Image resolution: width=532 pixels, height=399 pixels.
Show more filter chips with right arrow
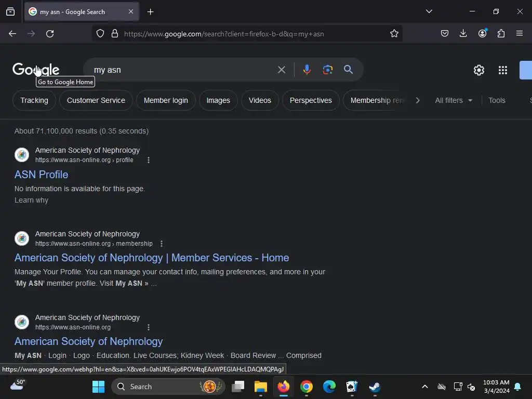coord(418,100)
